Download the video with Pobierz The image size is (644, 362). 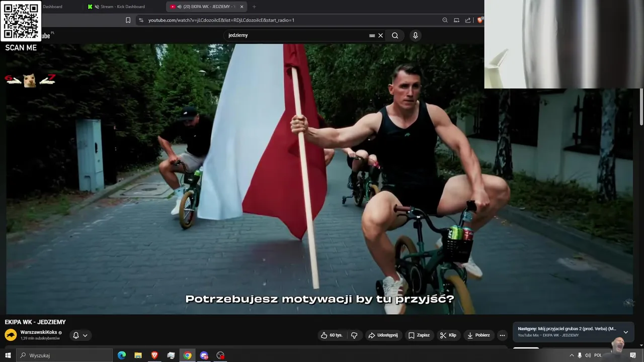tap(478, 335)
